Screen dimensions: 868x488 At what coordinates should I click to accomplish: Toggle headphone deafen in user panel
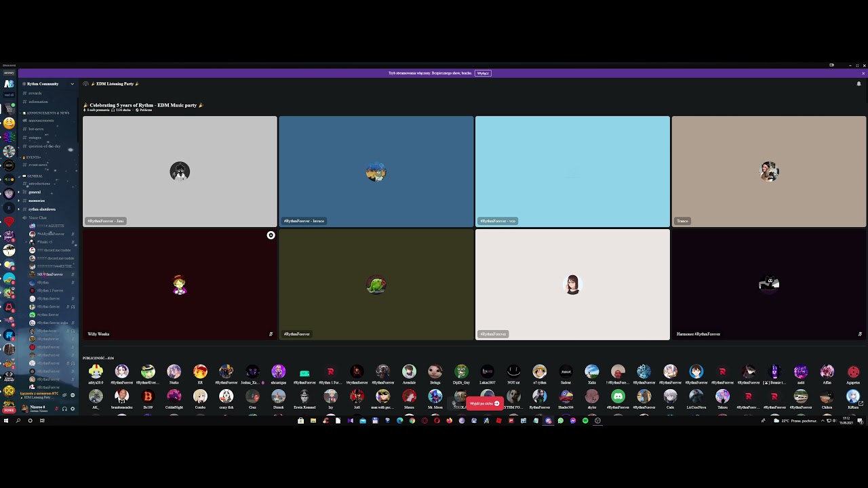(64, 409)
